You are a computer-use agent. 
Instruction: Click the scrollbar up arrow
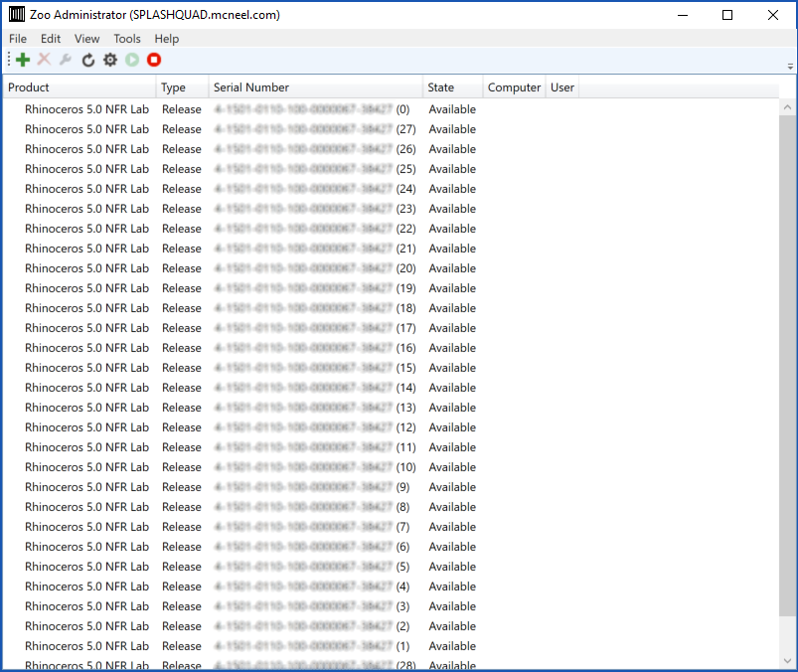tap(787, 107)
